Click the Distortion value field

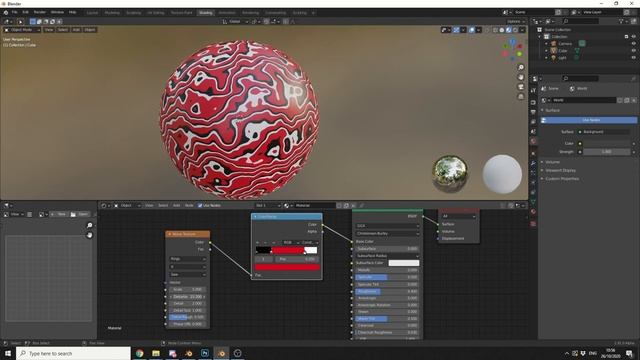point(188,297)
